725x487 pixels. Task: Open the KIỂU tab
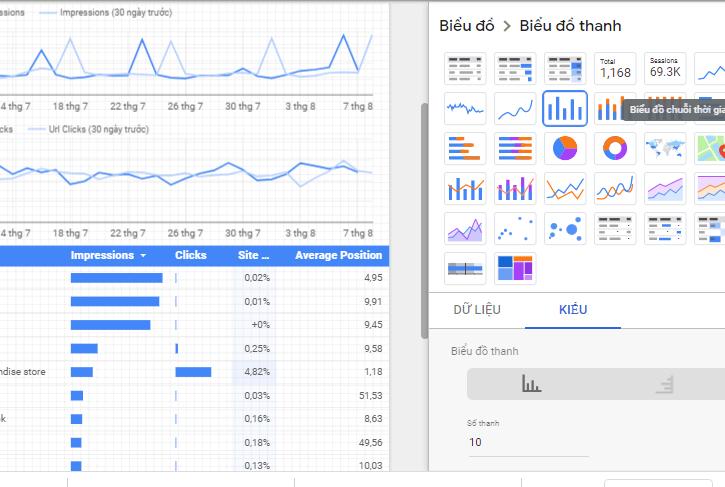(573, 309)
